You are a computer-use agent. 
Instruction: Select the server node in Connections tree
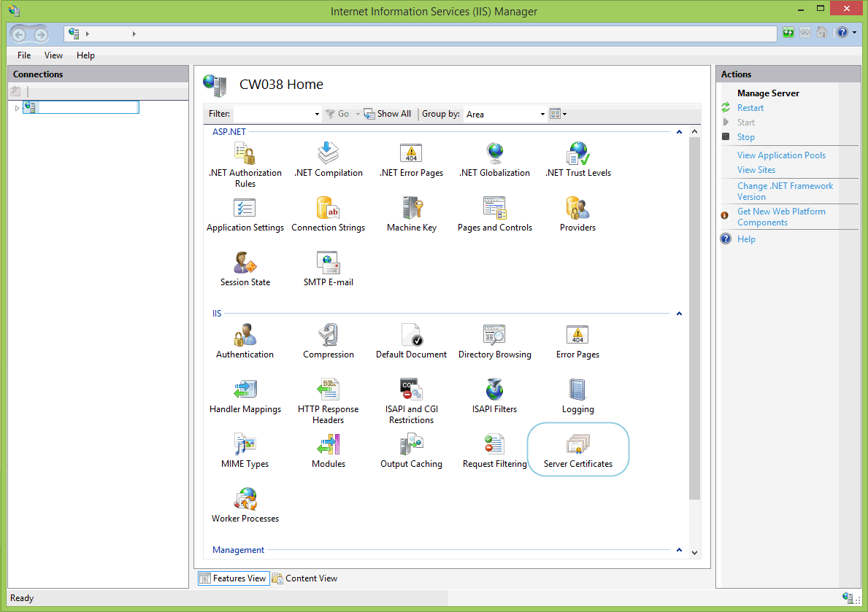tap(81, 107)
